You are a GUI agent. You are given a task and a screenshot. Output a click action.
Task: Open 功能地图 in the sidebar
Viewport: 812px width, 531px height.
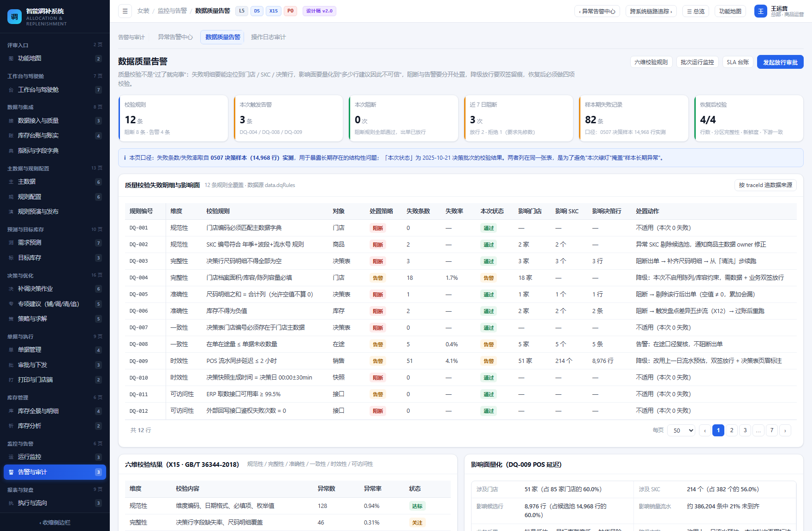point(55,59)
